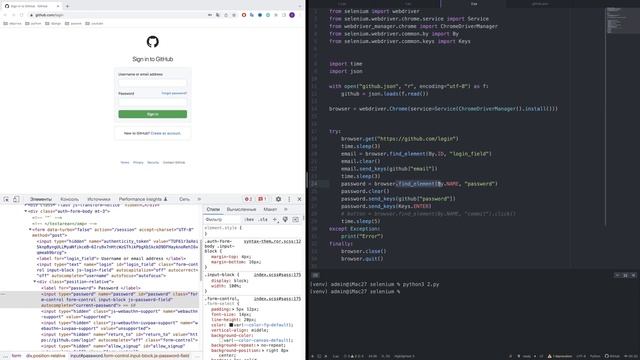Screen dimensions: 640x360
Task: Click the Chrome profile avatar icon
Action: pyautogui.click(x=292, y=15)
